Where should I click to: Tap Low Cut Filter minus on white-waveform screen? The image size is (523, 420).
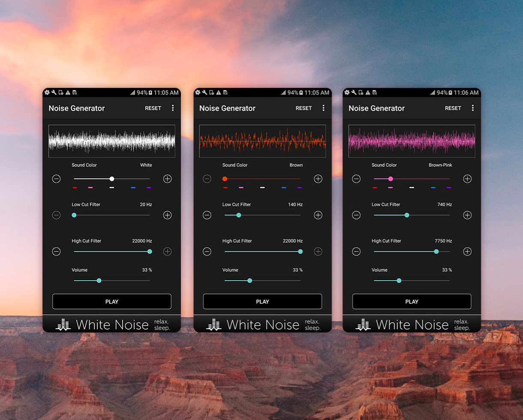click(56, 215)
